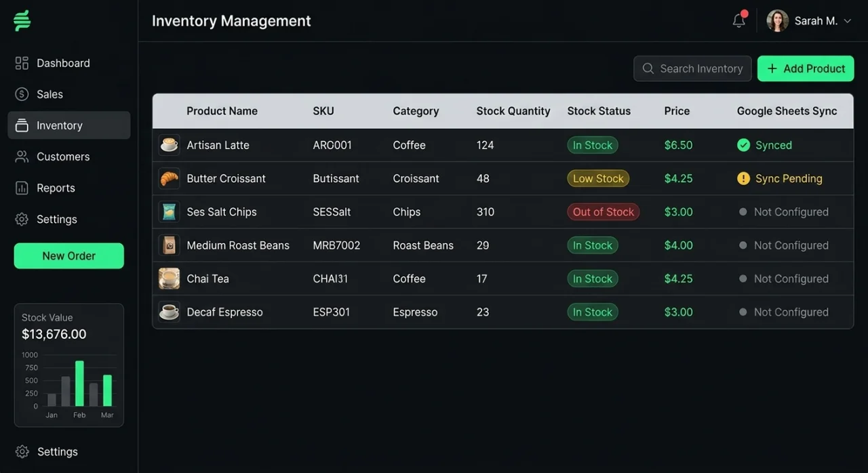The height and width of the screenshot is (473, 868).
Task: Select Inventory in the sidebar
Action: tap(69, 125)
